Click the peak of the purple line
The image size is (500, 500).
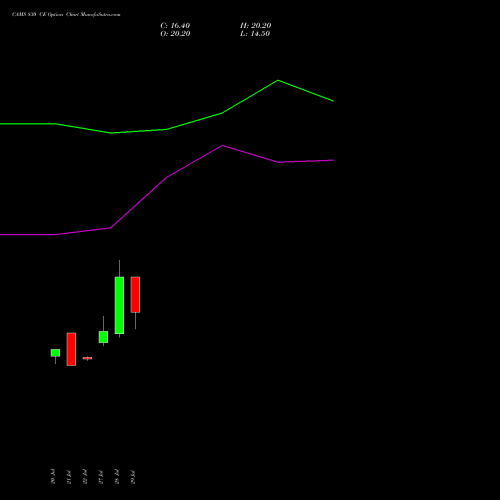[222, 145]
